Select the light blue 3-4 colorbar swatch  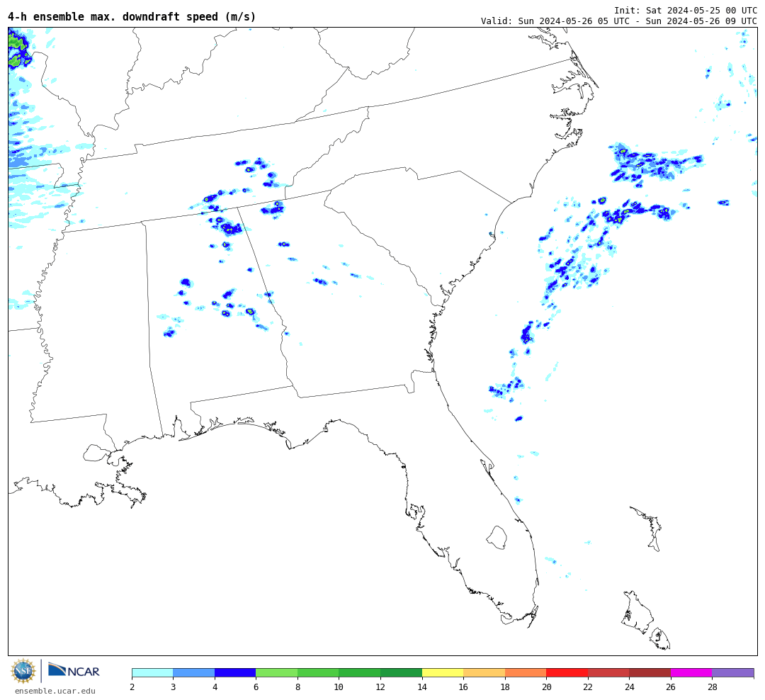point(193,672)
